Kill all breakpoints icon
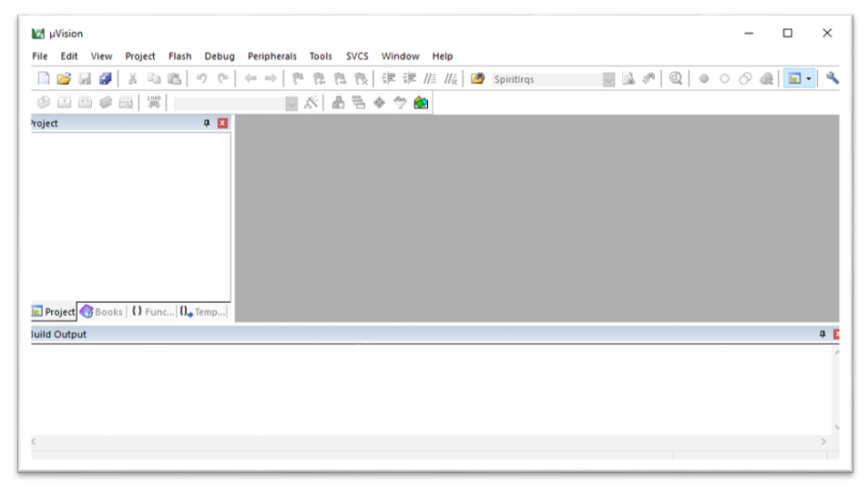868x485 pixels. click(x=767, y=79)
